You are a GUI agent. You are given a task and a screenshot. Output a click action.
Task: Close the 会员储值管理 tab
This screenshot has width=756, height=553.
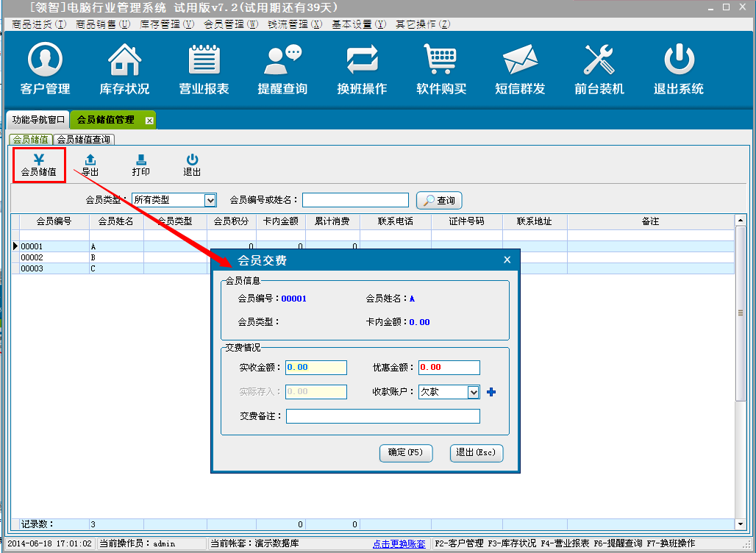tap(149, 120)
